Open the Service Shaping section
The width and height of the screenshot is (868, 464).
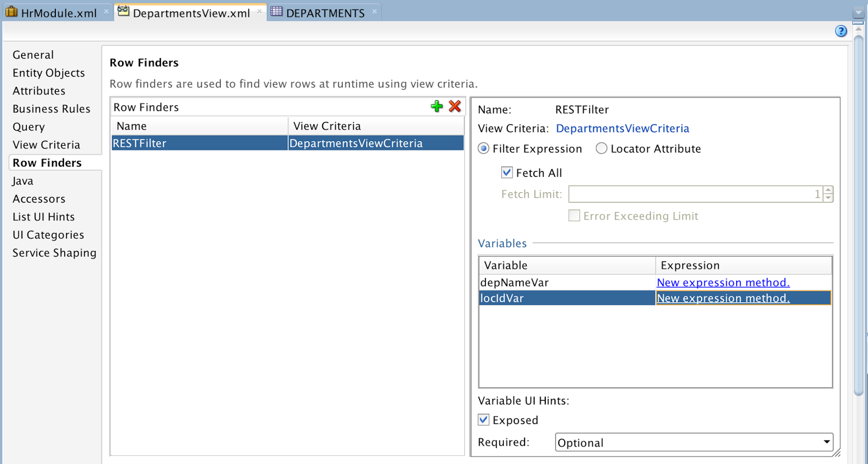54,253
